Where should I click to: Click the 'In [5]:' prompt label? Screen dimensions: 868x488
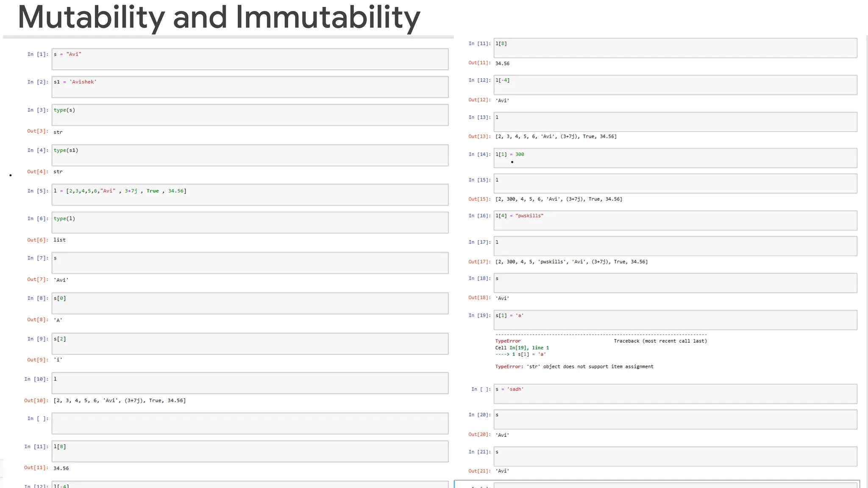click(x=38, y=191)
